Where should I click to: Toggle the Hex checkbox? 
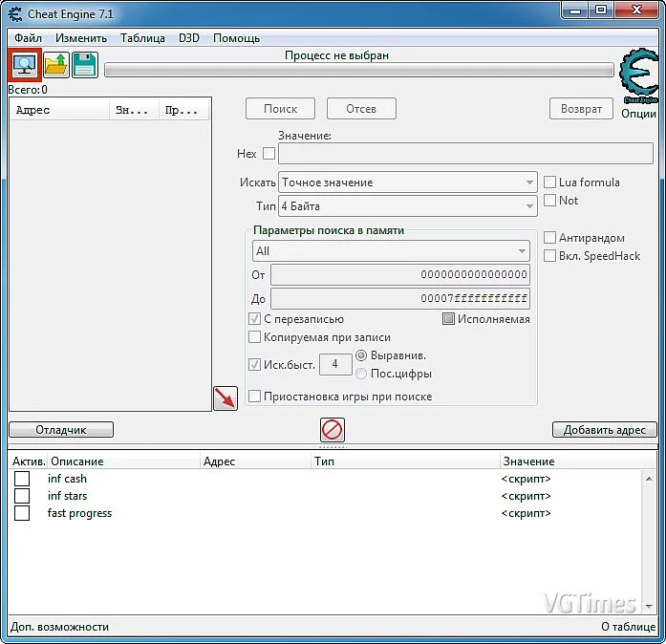pos(269,153)
